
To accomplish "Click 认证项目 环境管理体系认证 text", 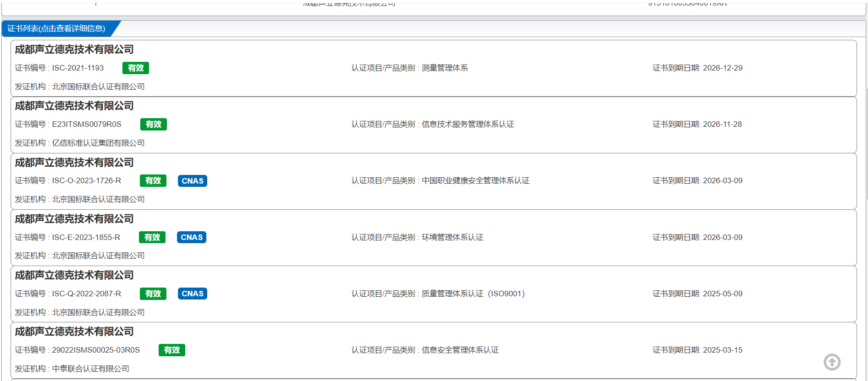I will click(x=453, y=237).
